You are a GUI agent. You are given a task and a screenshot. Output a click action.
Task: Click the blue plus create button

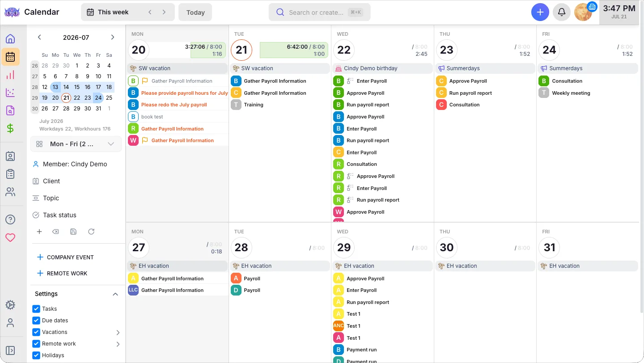click(540, 12)
